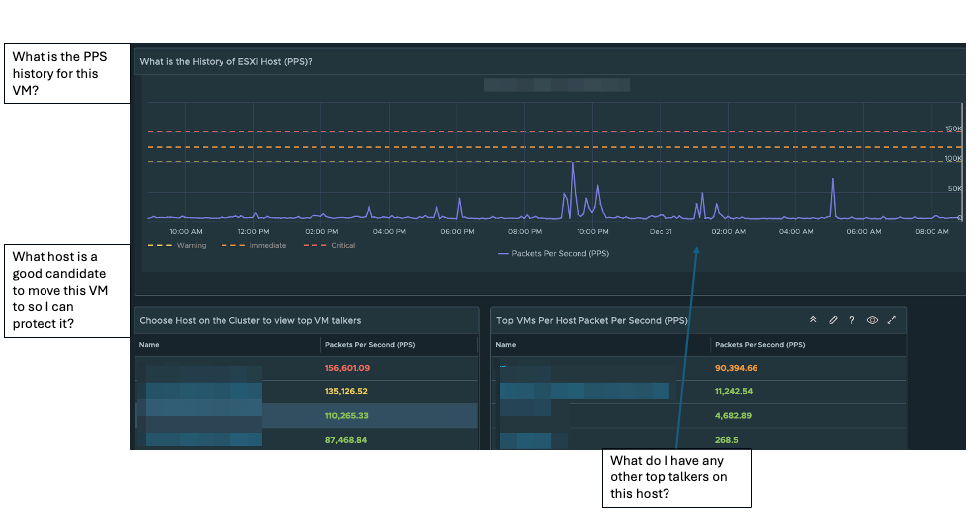
Task: Toggle the Warning threshold legend entry
Action: point(177,245)
